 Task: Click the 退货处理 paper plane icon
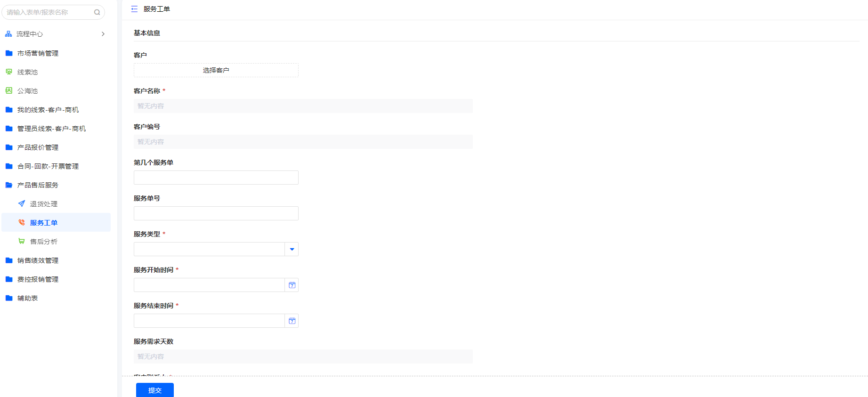click(x=22, y=204)
